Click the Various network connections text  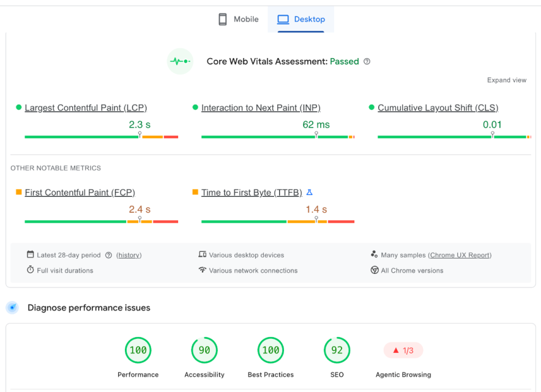(x=253, y=271)
